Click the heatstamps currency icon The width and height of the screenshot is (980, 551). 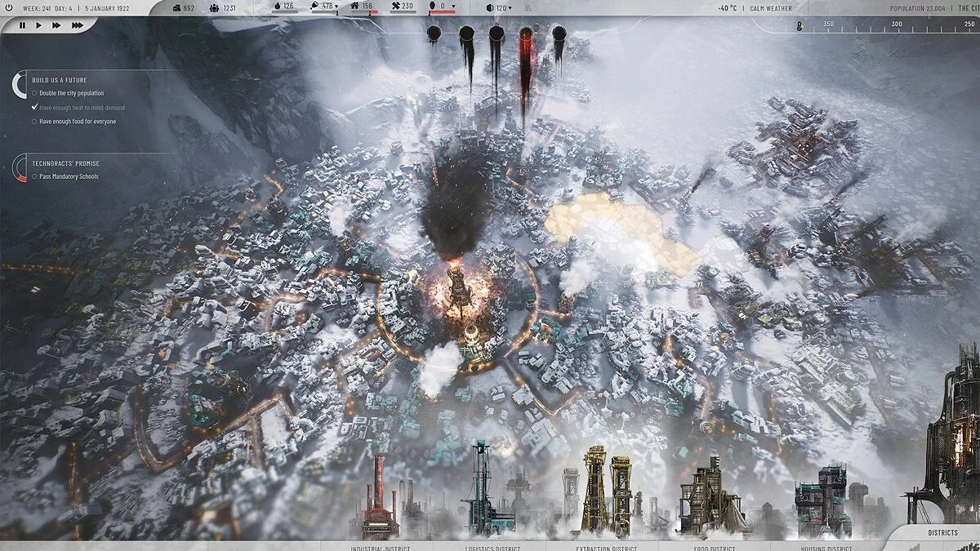[177, 7]
